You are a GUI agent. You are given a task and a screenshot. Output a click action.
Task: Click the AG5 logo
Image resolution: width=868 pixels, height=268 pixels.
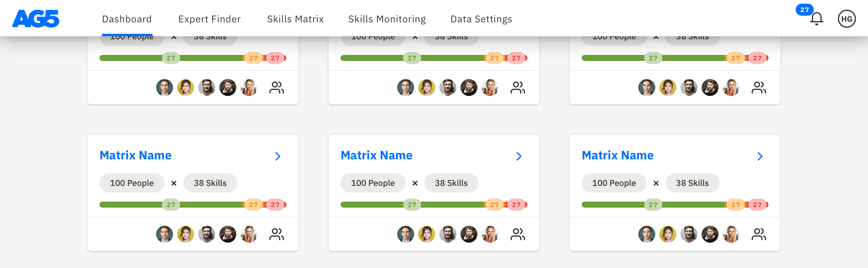coord(35,19)
